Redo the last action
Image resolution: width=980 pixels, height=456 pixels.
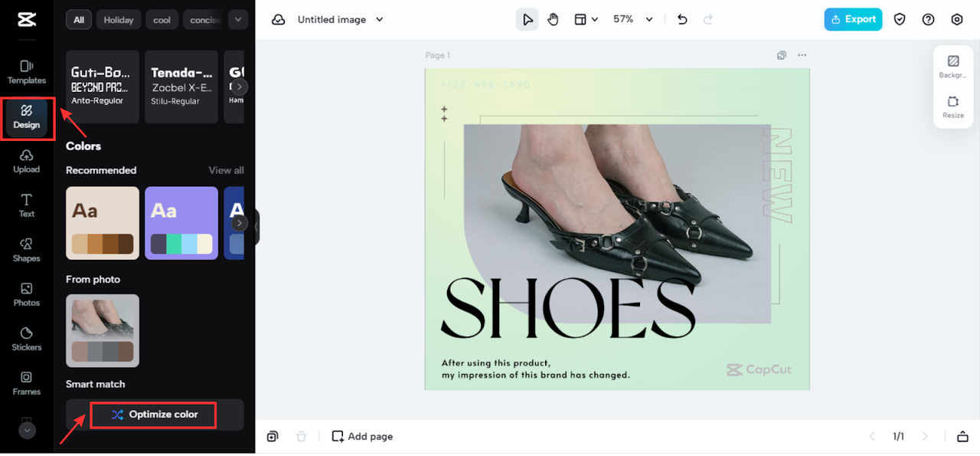pyautogui.click(x=708, y=20)
